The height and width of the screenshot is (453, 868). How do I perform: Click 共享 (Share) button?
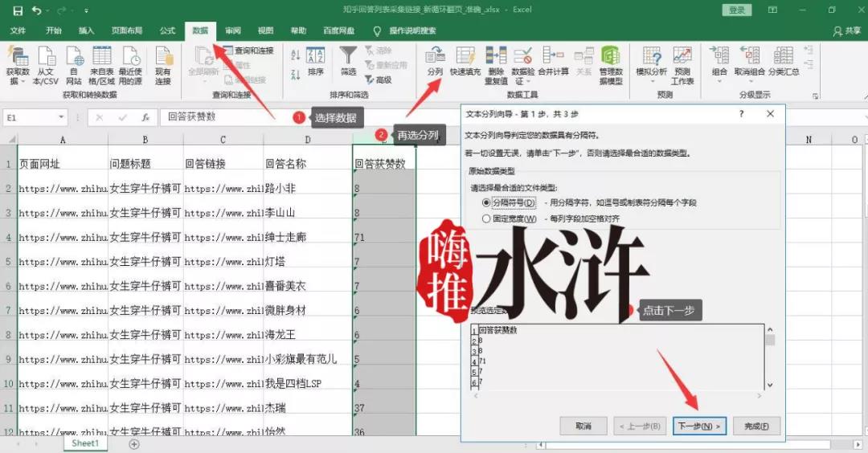click(848, 31)
